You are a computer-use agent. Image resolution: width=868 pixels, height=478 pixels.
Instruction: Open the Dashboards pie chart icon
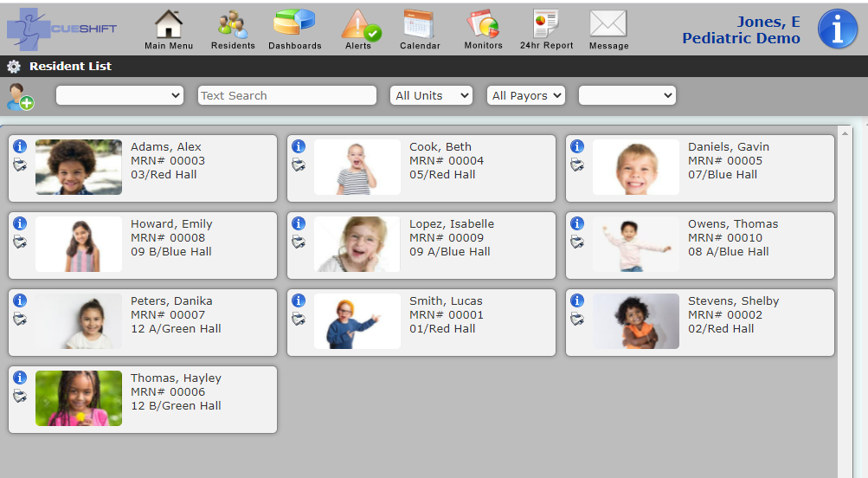tap(294, 23)
